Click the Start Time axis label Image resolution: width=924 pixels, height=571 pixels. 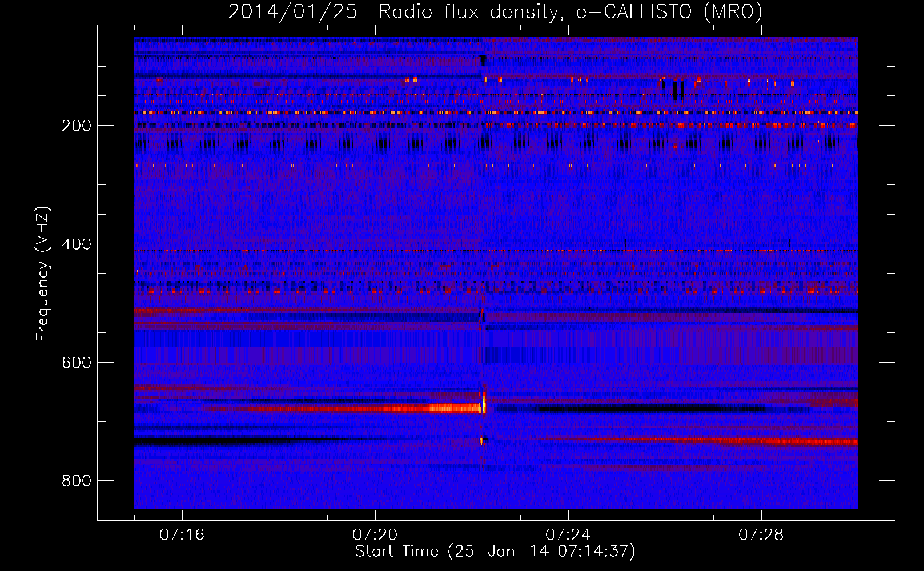[495, 552]
